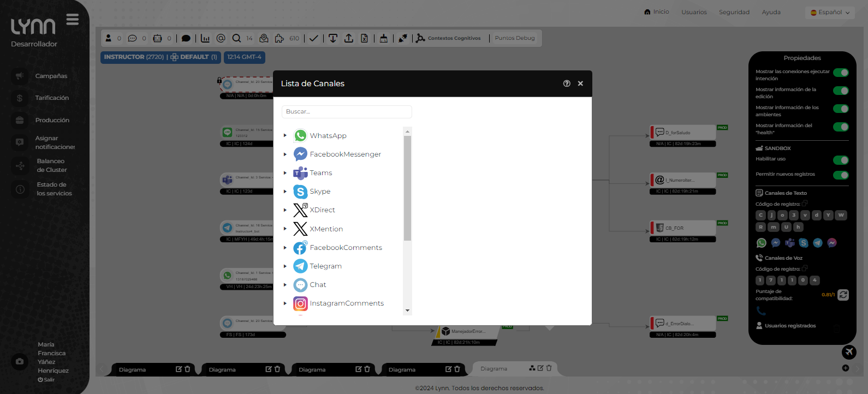Click the Buscar search field
868x394 pixels.
click(x=347, y=111)
